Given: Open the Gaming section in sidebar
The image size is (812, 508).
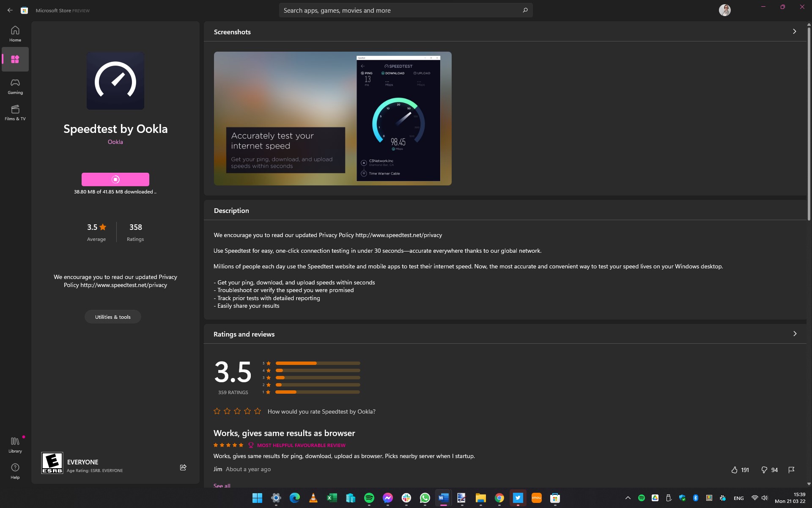Looking at the screenshot, I should pyautogui.click(x=15, y=86).
